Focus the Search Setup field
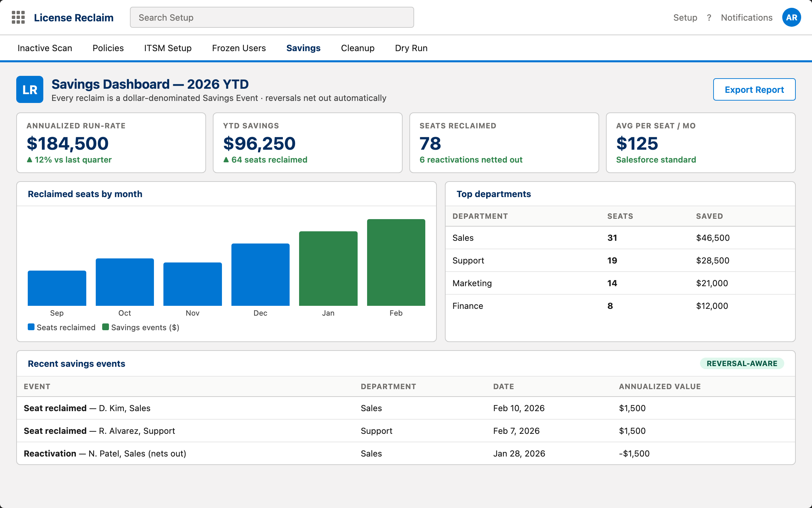 click(x=272, y=17)
